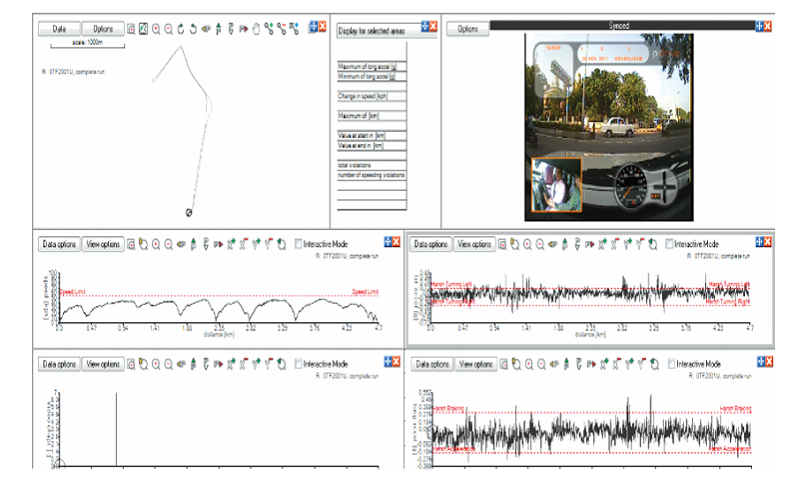Zoom in on the route map

156,29
